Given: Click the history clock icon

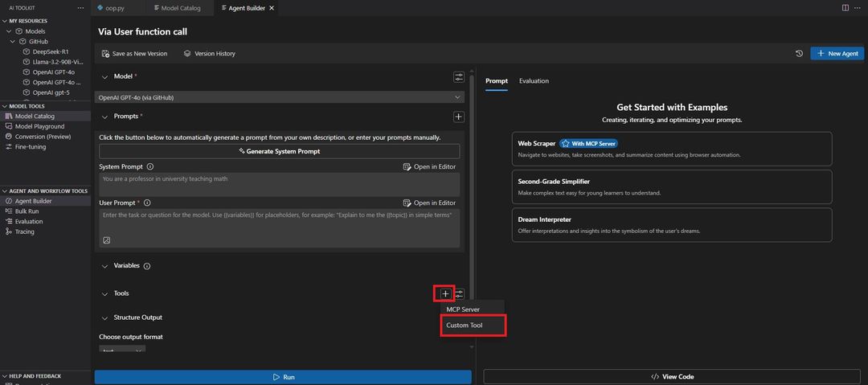Looking at the screenshot, I should point(799,54).
